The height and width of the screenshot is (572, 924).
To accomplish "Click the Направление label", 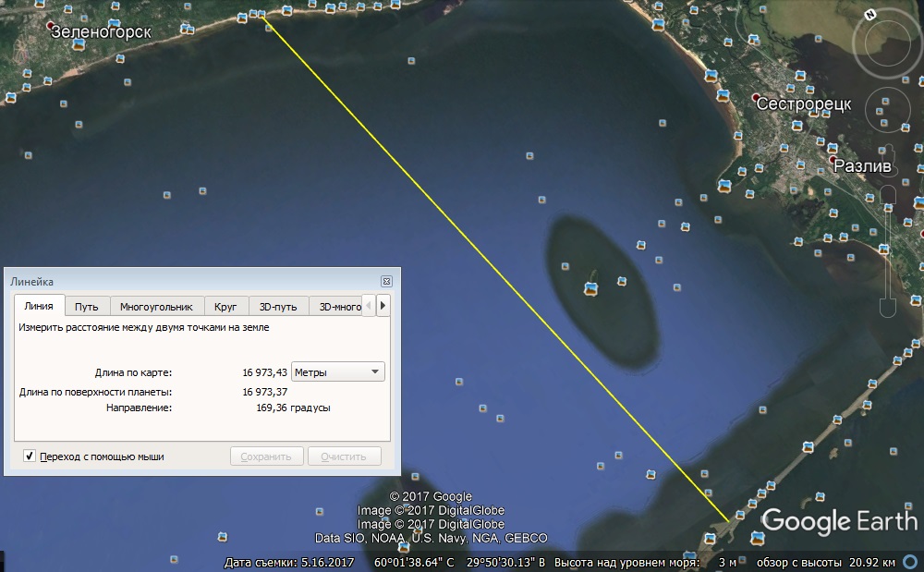I will 140,408.
